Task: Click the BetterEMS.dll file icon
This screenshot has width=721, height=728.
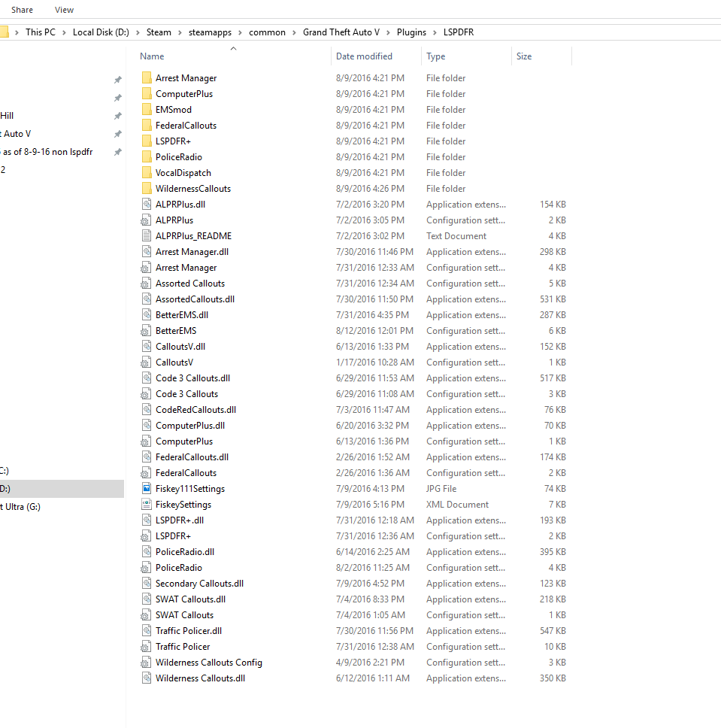Action: 147,314
